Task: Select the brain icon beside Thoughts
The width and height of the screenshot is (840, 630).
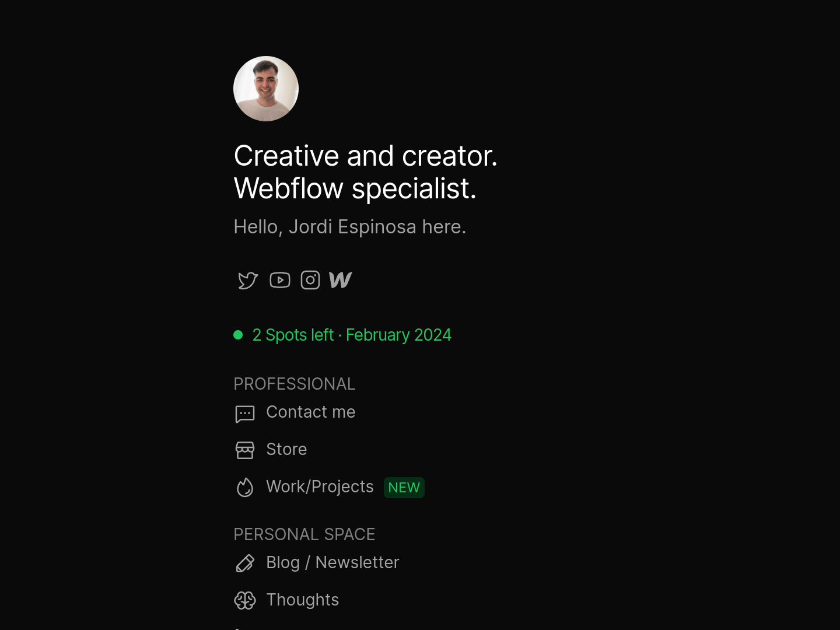Action: point(245,600)
